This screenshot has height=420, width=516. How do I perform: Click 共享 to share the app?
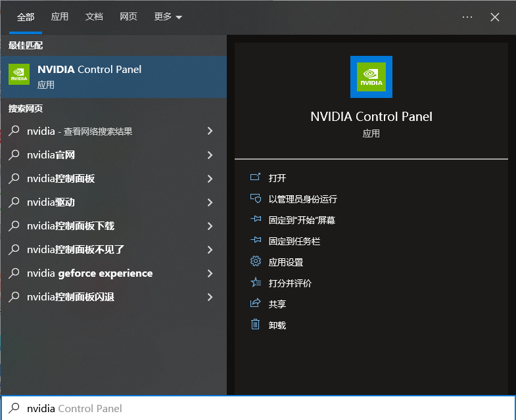pos(277,304)
